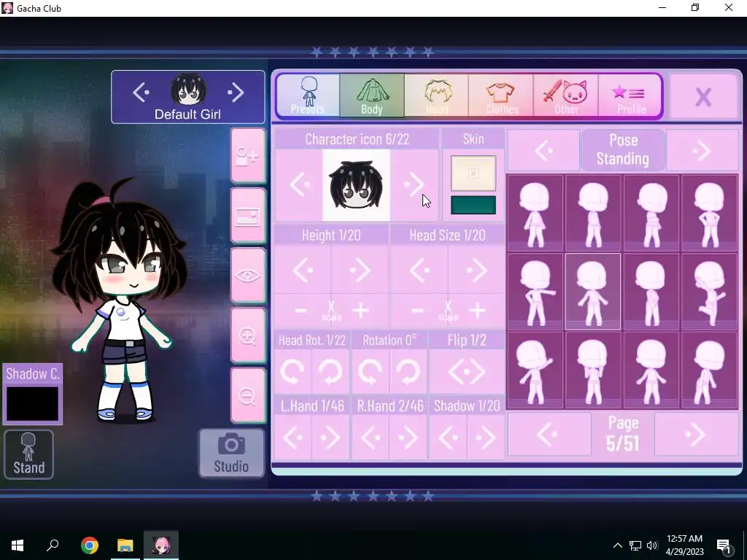Click the zoom in magnifier icon
This screenshot has height=560, width=747.
pos(248,335)
